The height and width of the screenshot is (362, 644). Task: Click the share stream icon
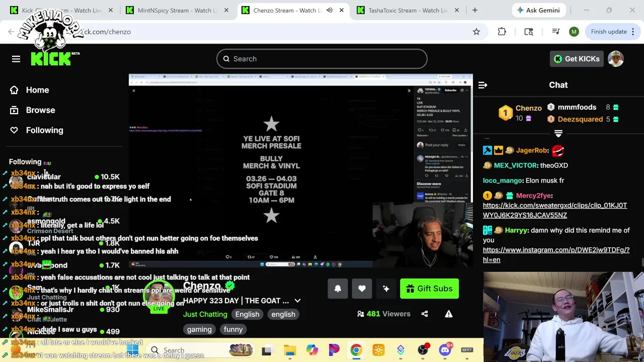(425, 314)
